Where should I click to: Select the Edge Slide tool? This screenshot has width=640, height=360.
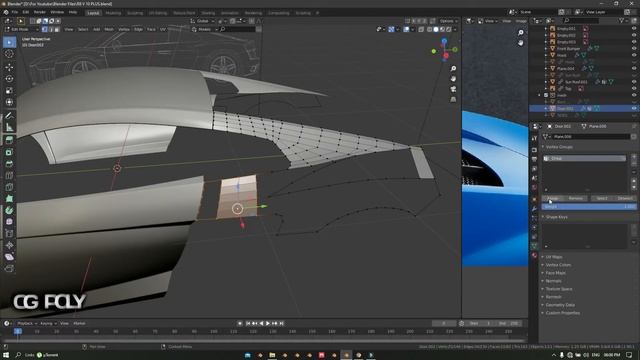[9, 233]
